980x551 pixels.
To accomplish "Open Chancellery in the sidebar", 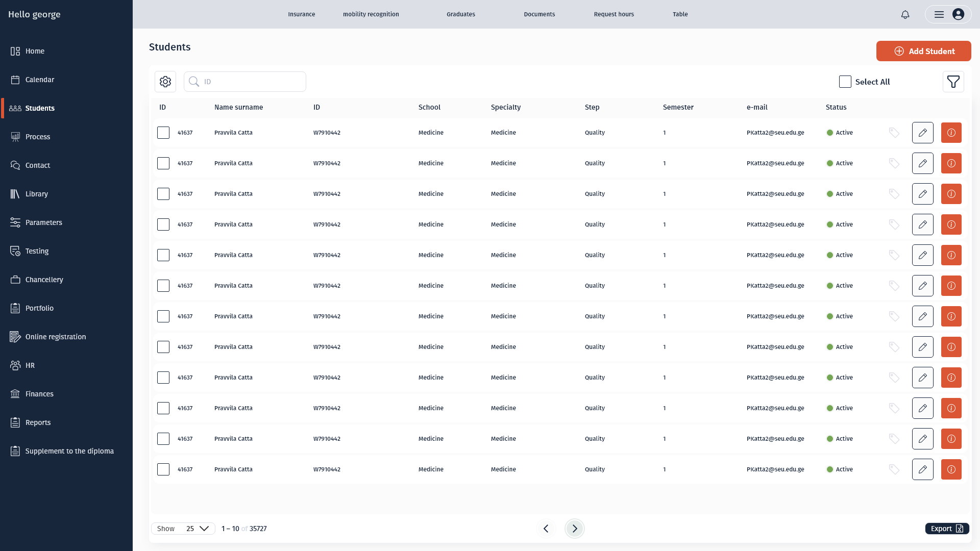I will (37, 280).
